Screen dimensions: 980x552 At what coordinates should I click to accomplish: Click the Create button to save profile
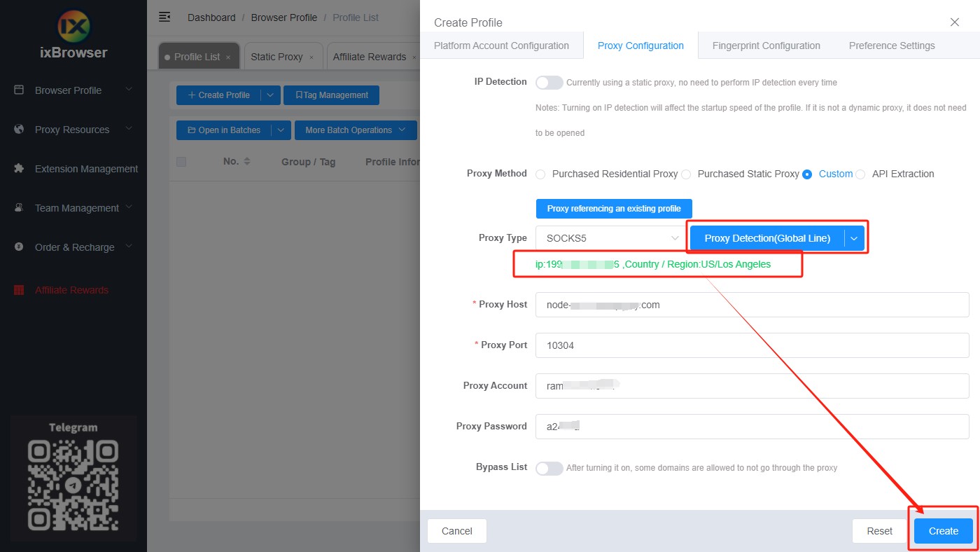click(x=942, y=530)
